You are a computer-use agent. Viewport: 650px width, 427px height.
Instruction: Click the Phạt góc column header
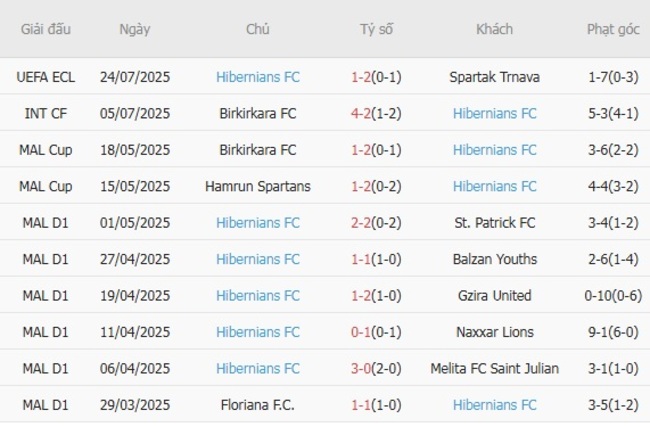click(x=613, y=29)
